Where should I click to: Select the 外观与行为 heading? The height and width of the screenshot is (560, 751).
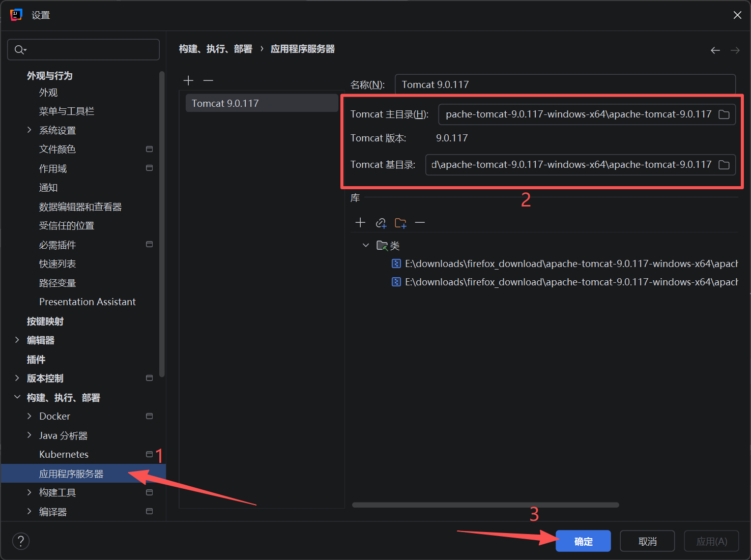(50, 76)
